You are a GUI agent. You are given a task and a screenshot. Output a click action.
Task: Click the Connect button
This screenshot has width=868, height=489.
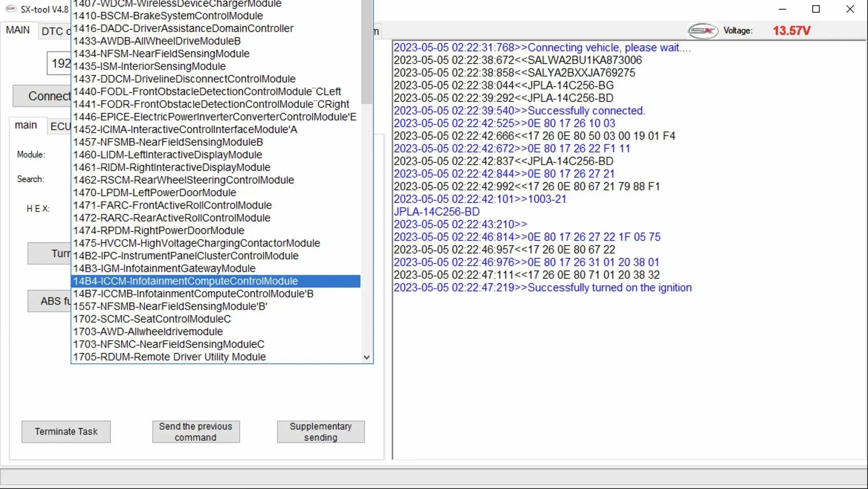pyautogui.click(x=42, y=96)
